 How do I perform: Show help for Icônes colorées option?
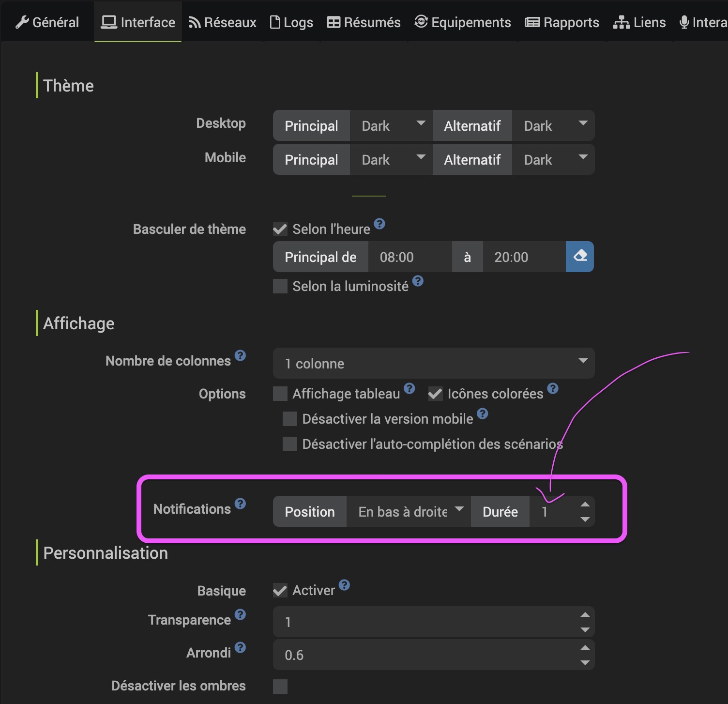coord(552,388)
